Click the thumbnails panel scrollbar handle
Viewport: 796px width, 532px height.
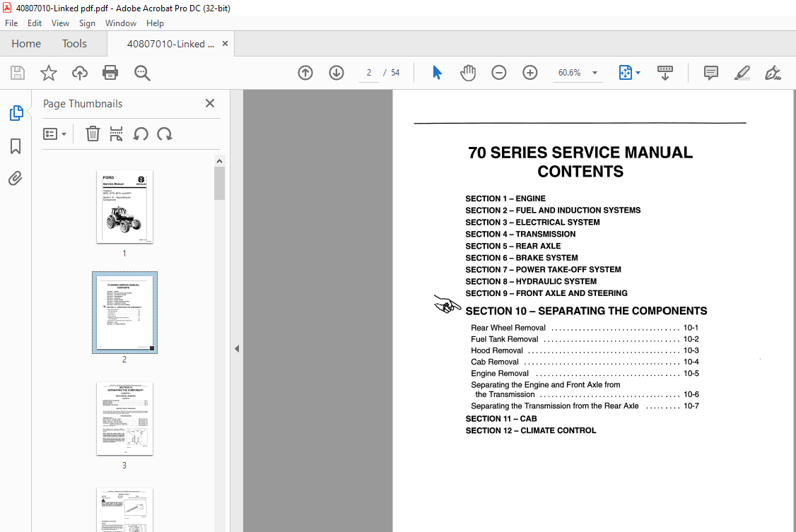(x=219, y=184)
